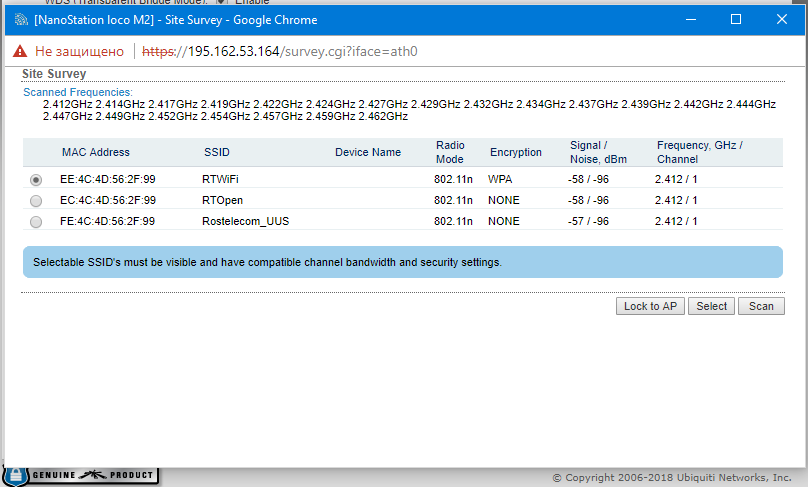The height and width of the screenshot is (487, 808).
Task: Maximize the Site Survey window
Action: pyautogui.click(x=736, y=20)
